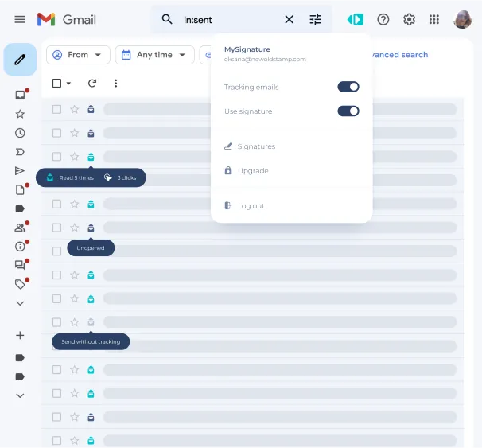The height and width of the screenshot is (448, 482).
Task: Open the Forums chat icon in sidebar
Action: tap(20, 265)
